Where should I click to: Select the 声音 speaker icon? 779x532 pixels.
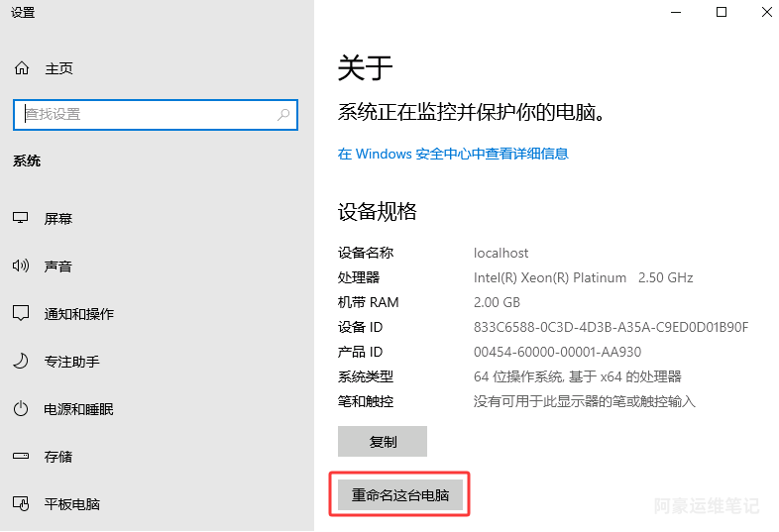coord(21,266)
